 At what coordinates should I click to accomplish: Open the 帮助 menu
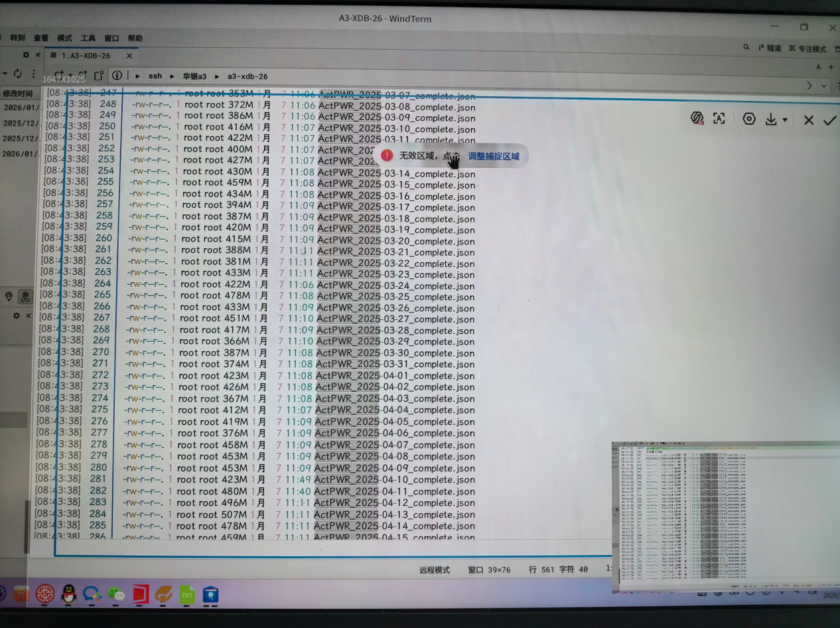pyautogui.click(x=135, y=38)
